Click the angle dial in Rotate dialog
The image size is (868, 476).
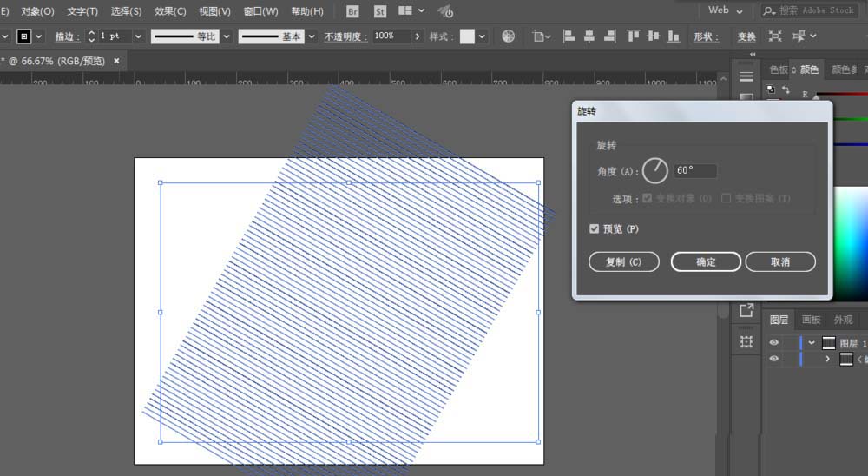tap(654, 170)
